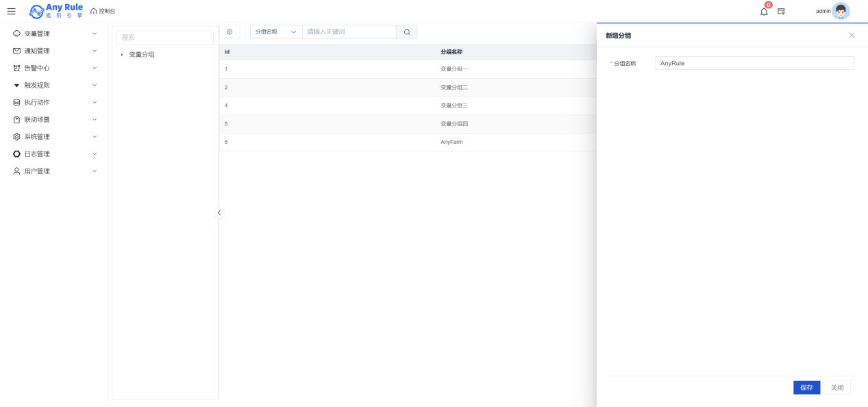Click the magnifier search button
Viewport: 868px width, 407px height.
click(407, 32)
